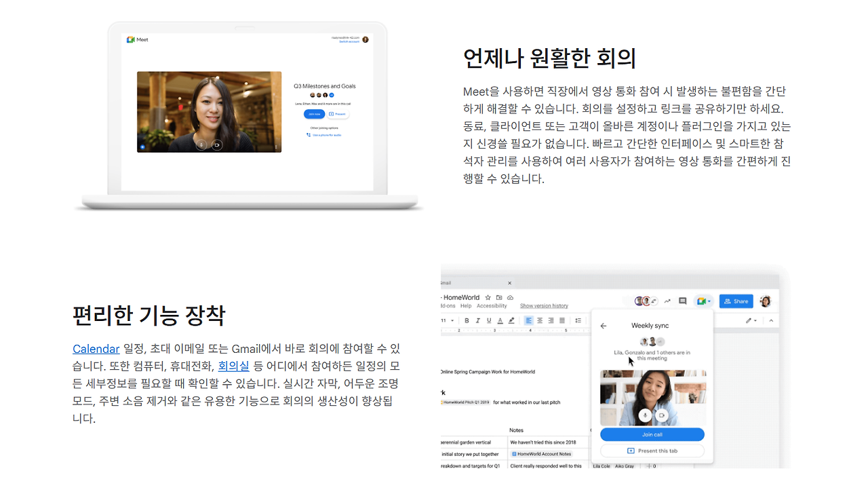Click the 언제나 원활한 회의 heading
This screenshot has height=494, width=868.
click(549, 58)
